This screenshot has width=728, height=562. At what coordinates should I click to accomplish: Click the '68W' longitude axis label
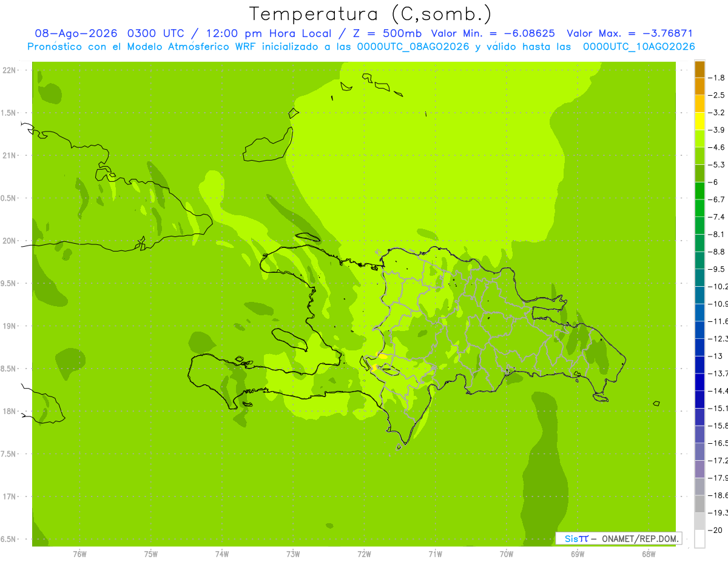pyautogui.click(x=649, y=554)
